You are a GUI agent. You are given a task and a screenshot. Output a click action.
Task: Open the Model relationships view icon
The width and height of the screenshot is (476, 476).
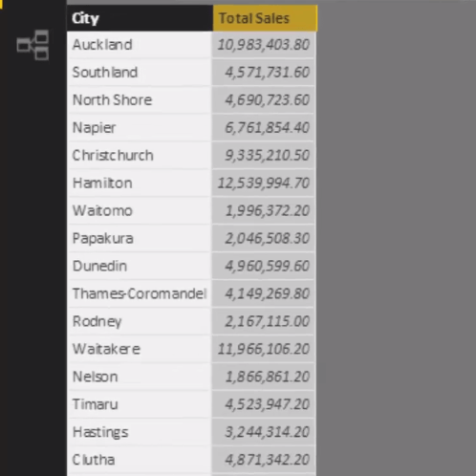click(x=32, y=45)
